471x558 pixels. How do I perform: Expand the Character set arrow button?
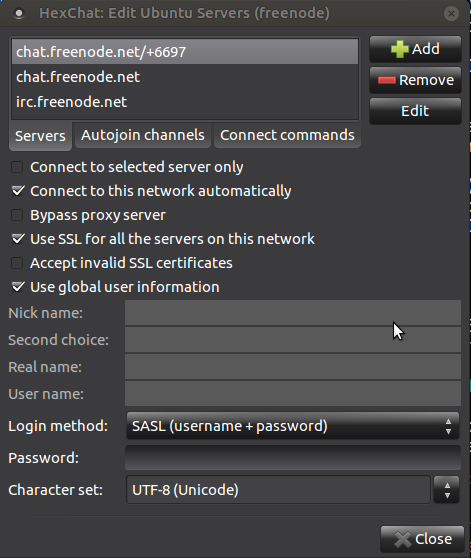click(x=447, y=490)
